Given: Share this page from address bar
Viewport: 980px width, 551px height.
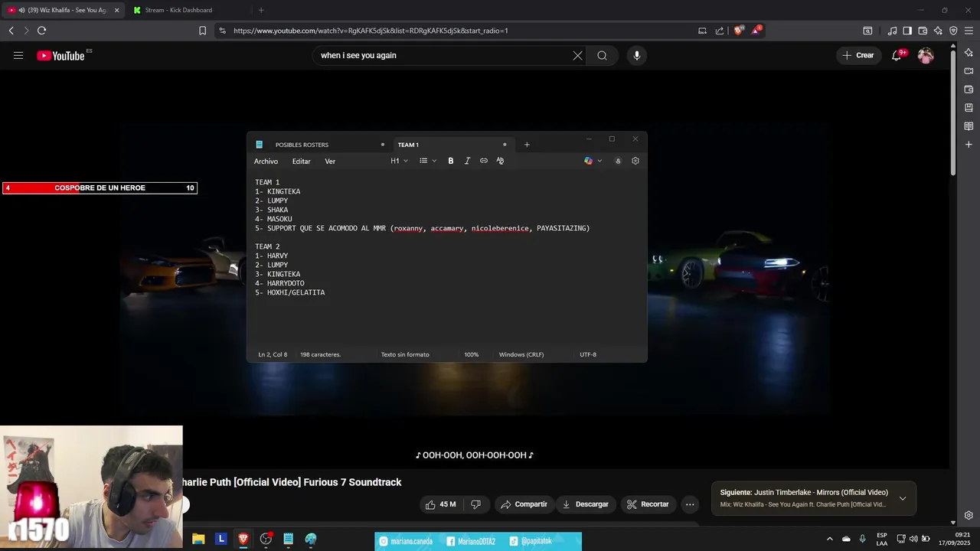Looking at the screenshot, I should [720, 31].
